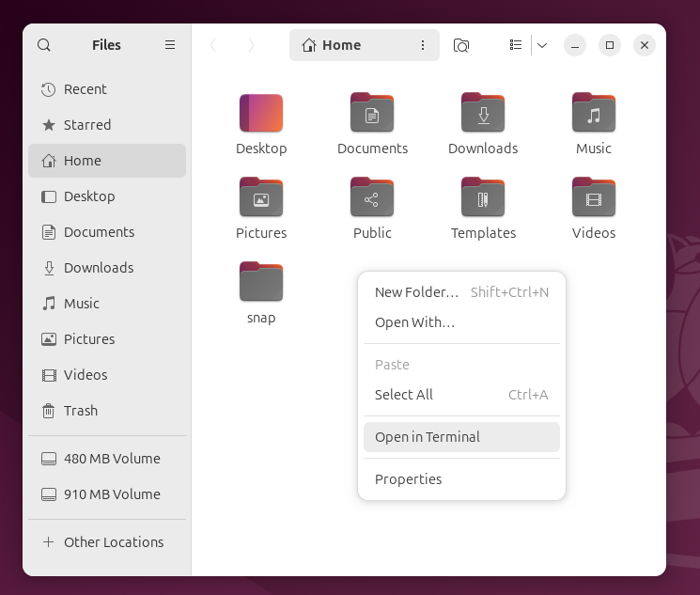Expand the view options chevron dropdown
The image size is (700, 595).
pyautogui.click(x=542, y=45)
